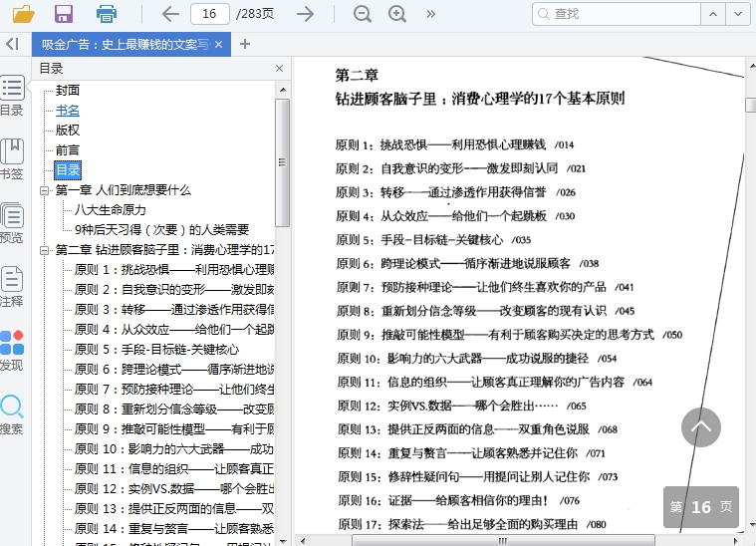This screenshot has width=756, height=546.
Task: Click the scroll-to-top round button
Action: coord(700,427)
